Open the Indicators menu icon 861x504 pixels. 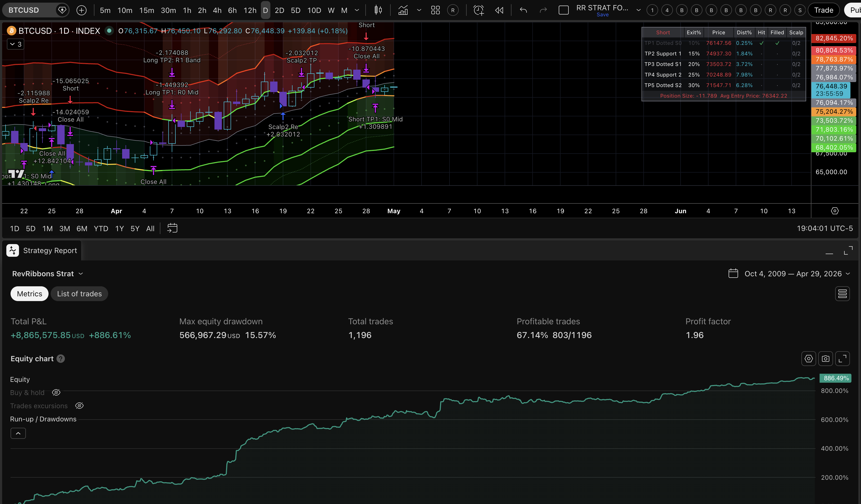point(403,10)
